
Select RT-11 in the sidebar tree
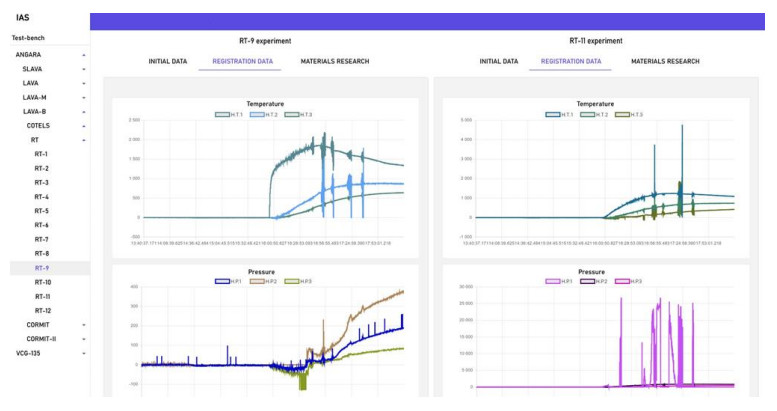[42, 296]
